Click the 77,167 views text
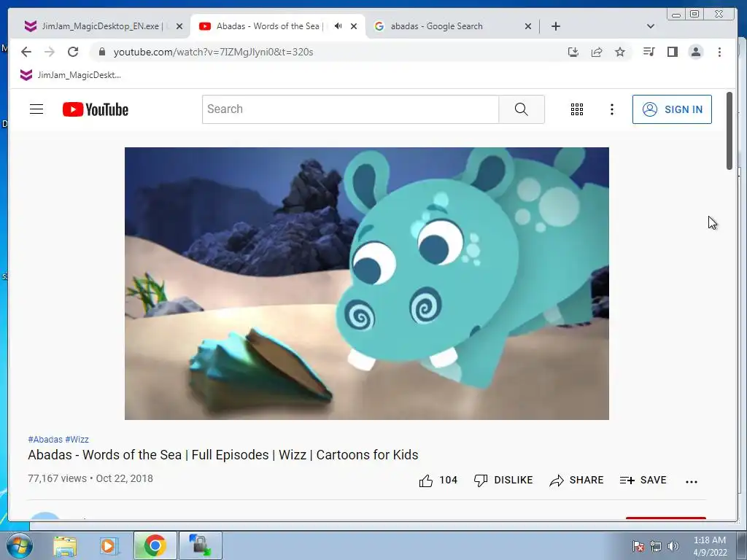This screenshot has width=747, height=560. [x=57, y=478]
